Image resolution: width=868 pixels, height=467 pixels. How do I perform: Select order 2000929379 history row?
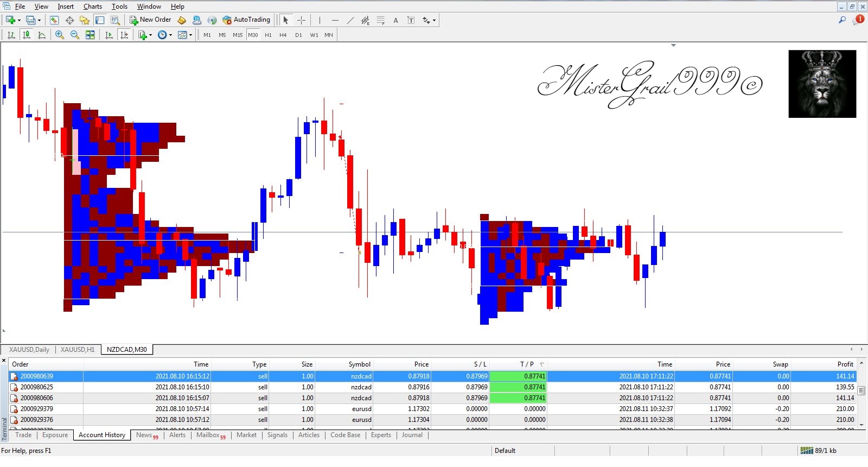click(x=432, y=409)
